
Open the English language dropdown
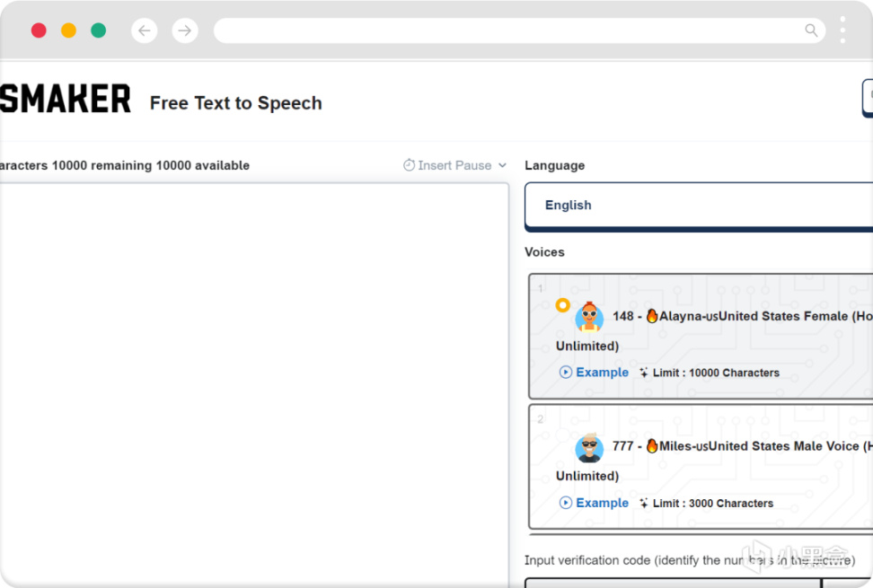699,206
